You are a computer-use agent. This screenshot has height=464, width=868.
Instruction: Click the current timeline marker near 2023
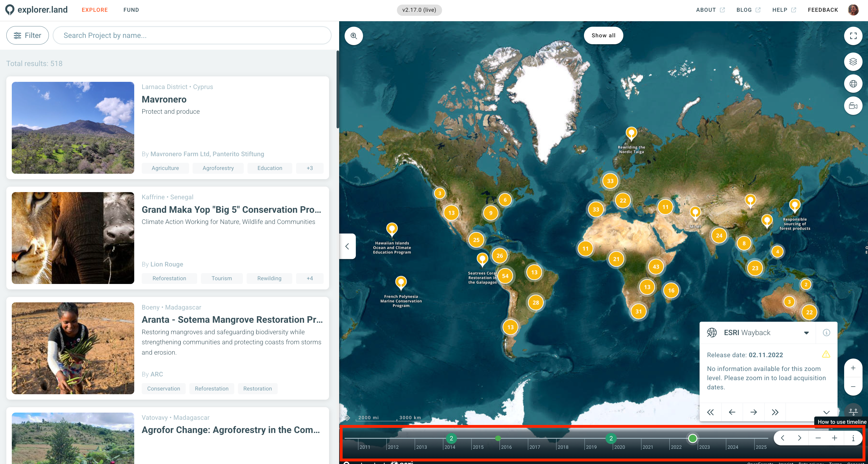click(x=692, y=438)
